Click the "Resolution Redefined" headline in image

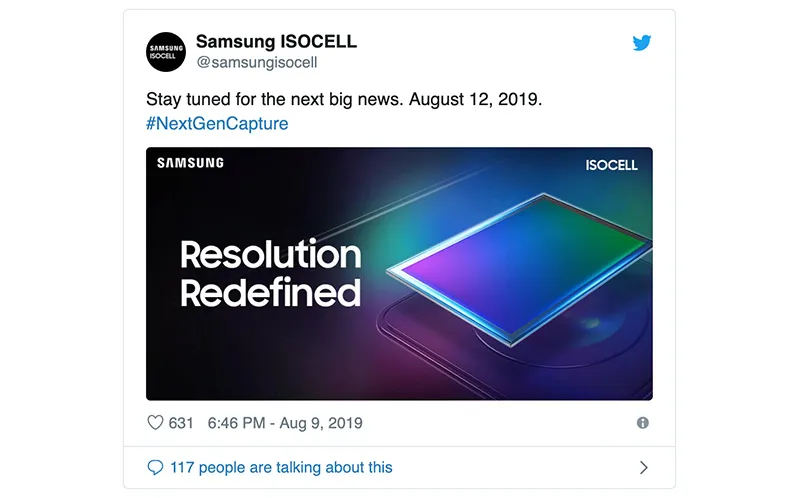pos(270,273)
